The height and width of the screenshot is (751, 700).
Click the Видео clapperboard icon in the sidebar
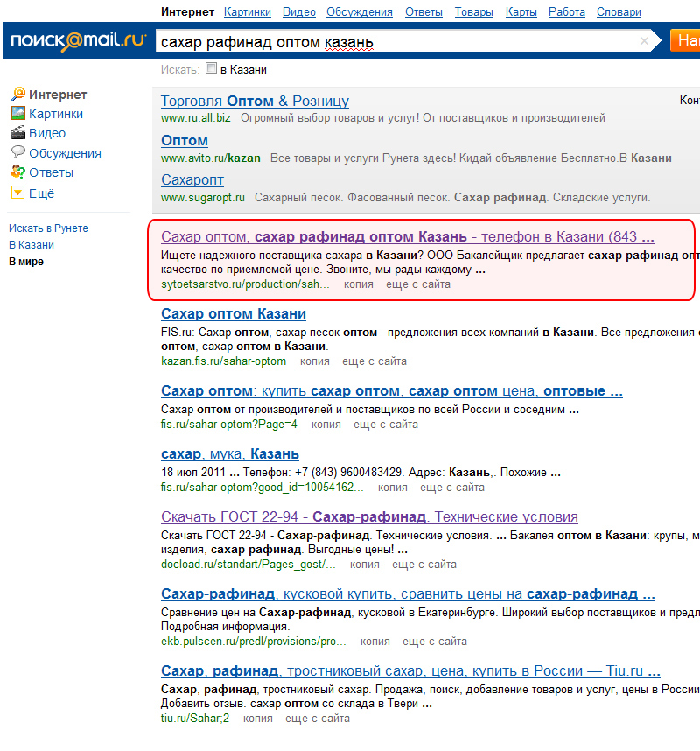pyautogui.click(x=17, y=133)
